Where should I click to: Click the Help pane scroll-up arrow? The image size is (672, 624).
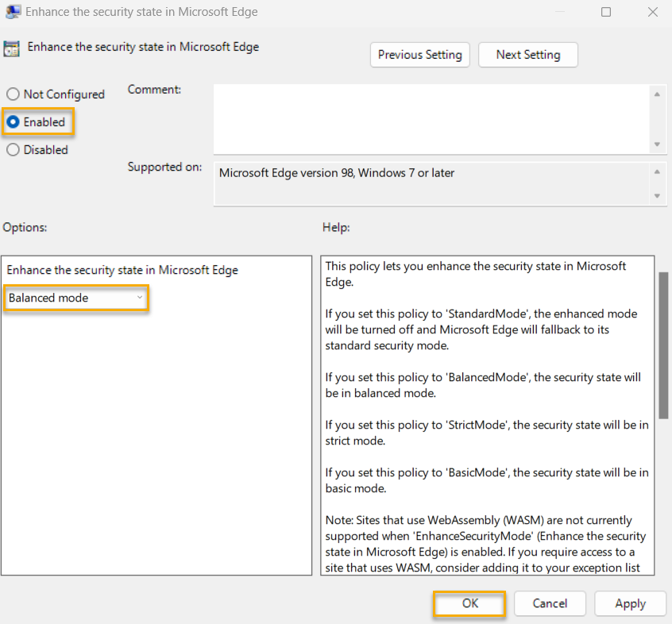click(x=662, y=262)
